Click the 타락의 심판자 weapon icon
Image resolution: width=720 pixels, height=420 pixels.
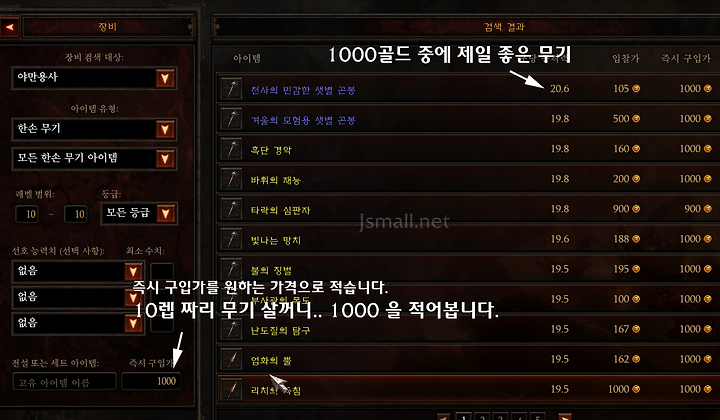(231, 209)
